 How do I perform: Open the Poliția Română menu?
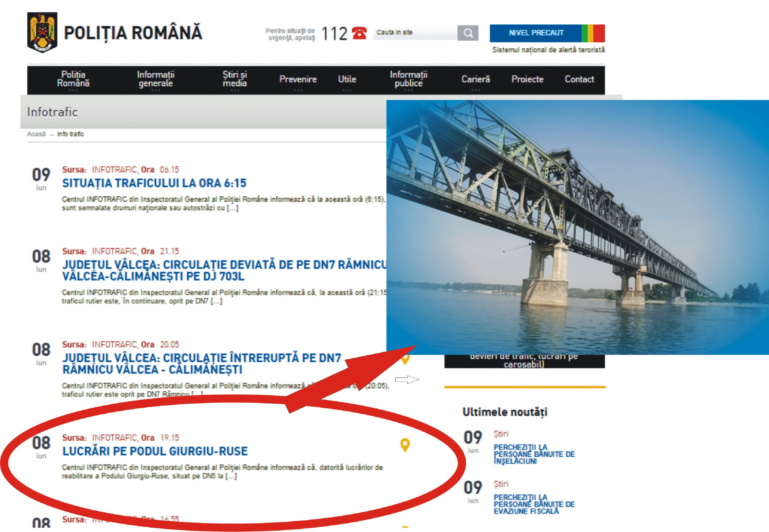pos(73,79)
